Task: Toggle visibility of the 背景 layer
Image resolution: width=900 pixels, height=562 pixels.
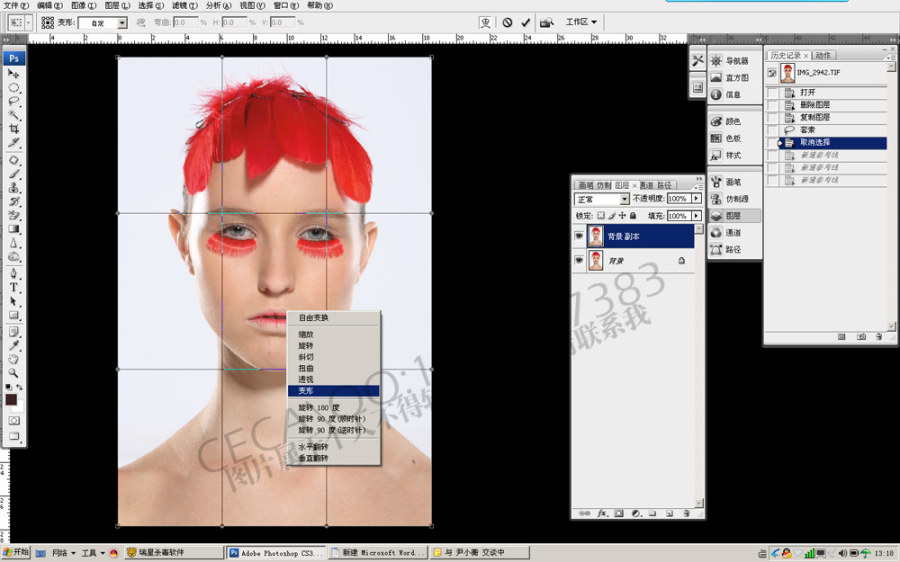Action: 579,261
